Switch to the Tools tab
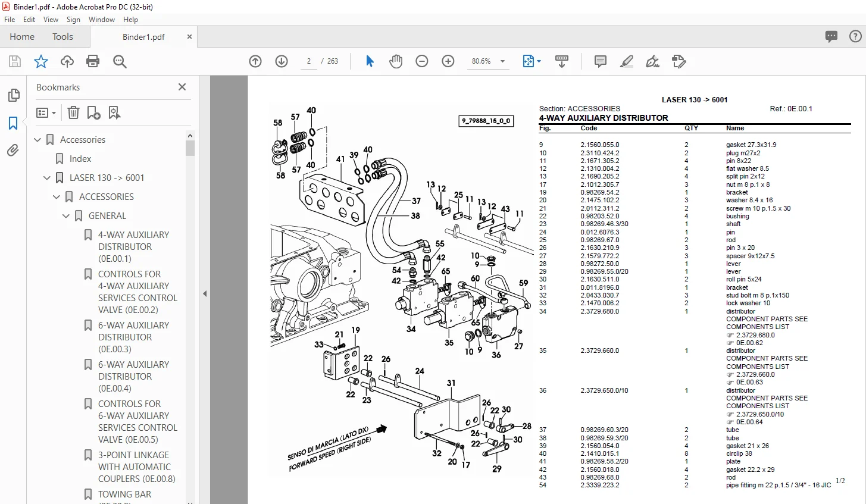Image resolution: width=866 pixels, height=504 pixels. (62, 37)
